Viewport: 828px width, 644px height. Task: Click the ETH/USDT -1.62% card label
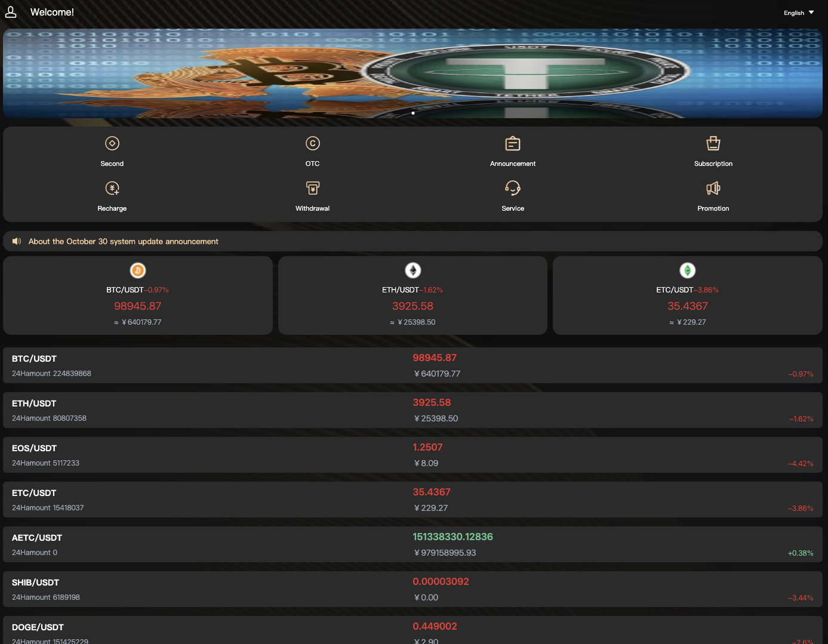[x=413, y=290]
